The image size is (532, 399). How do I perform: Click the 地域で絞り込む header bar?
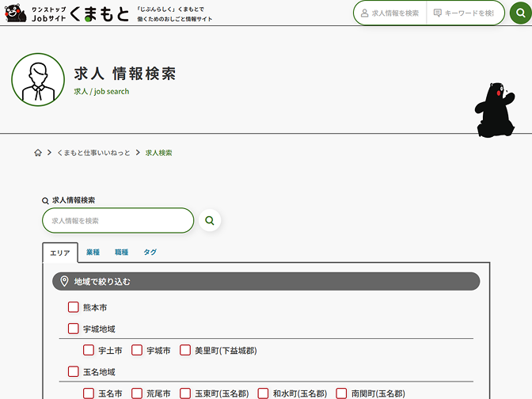(266, 281)
